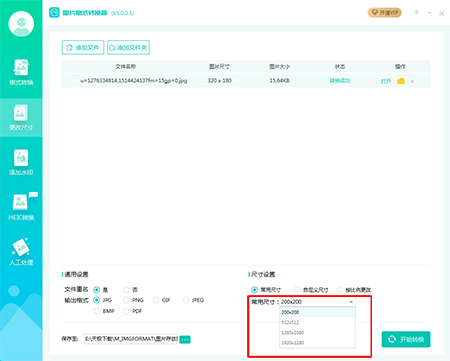This screenshot has width=450, height=361.
Task: Choose PDF output format
Action: coord(126,311)
